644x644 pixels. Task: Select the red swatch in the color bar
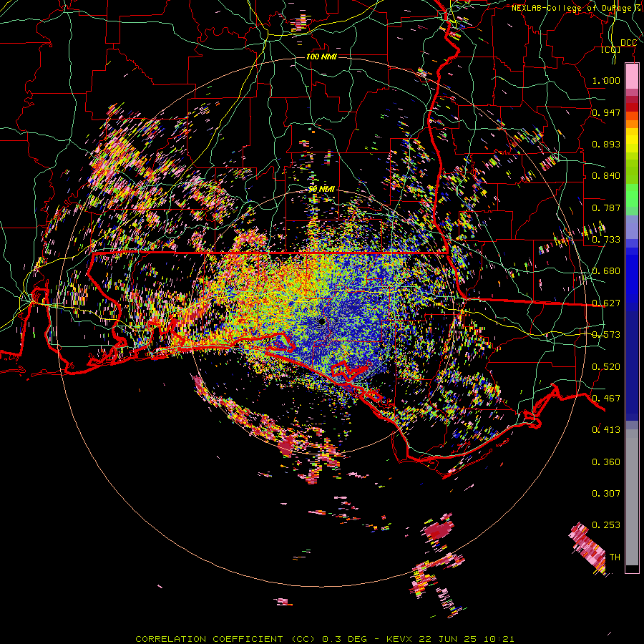(x=632, y=107)
